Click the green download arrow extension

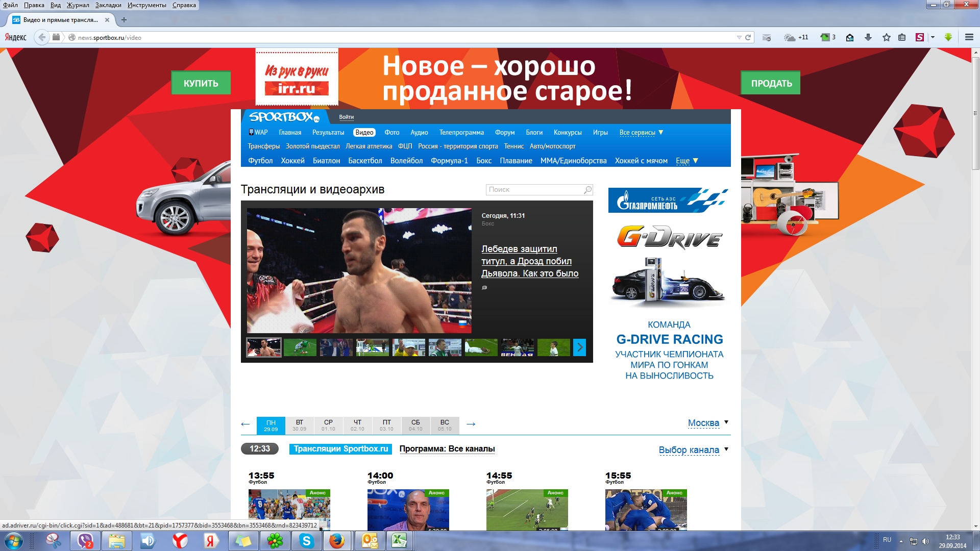(x=948, y=37)
